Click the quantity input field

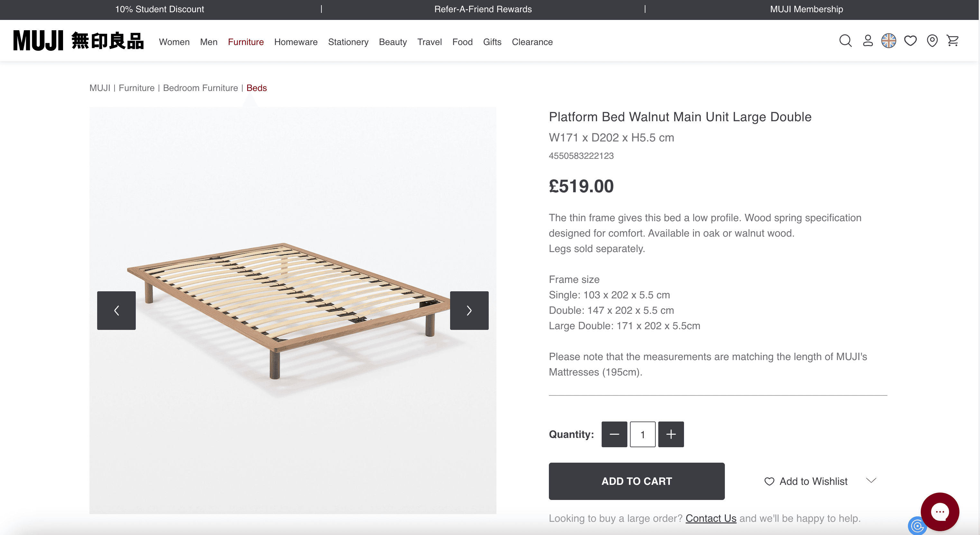(642, 434)
